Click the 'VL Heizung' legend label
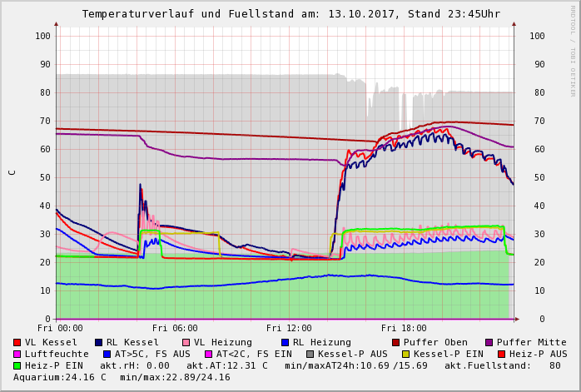 pos(223,342)
